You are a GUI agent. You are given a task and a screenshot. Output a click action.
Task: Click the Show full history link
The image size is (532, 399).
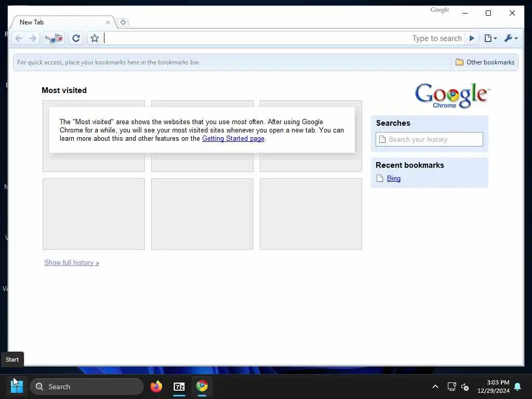(x=72, y=262)
